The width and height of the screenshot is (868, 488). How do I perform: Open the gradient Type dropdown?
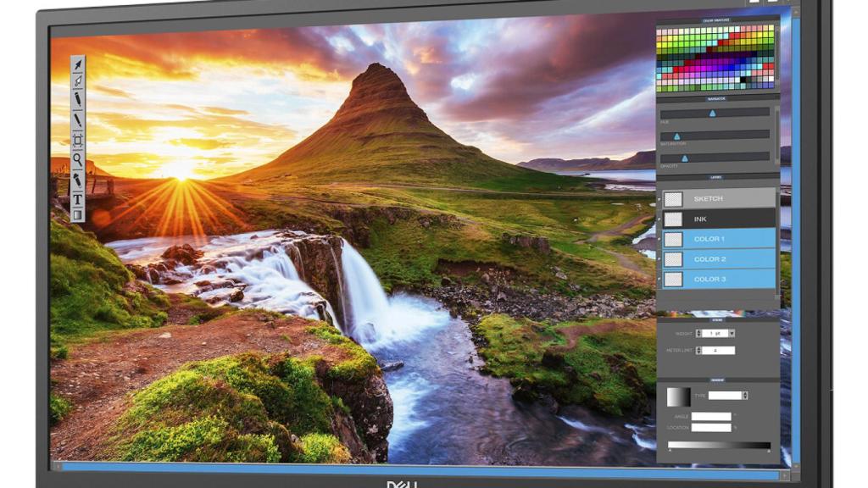[743, 395]
